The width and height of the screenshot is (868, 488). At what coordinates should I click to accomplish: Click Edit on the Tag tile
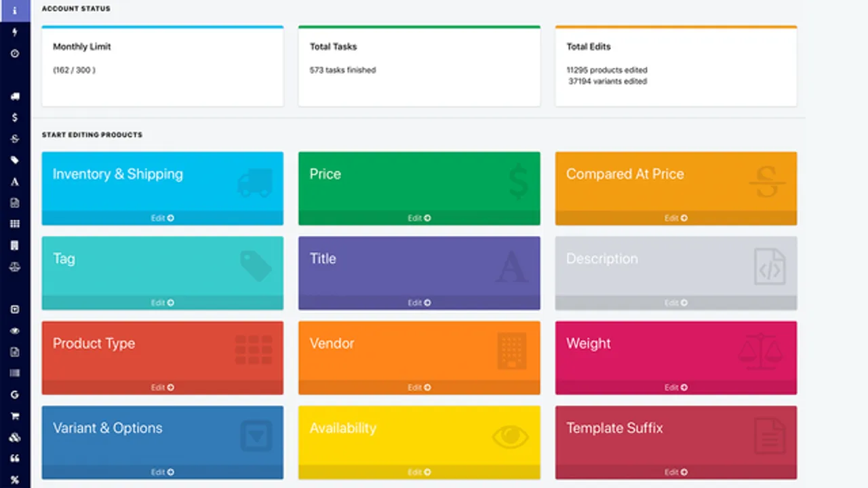162,303
